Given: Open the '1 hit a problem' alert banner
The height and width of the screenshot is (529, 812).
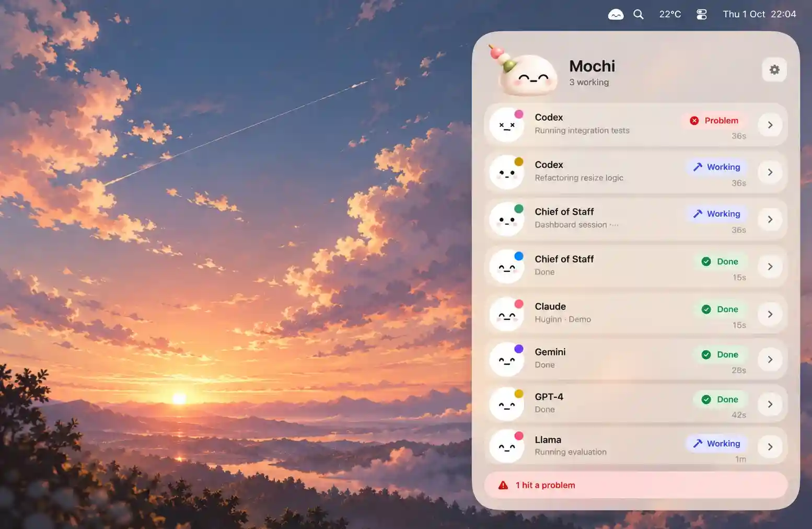Looking at the screenshot, I should pos(636,485).
